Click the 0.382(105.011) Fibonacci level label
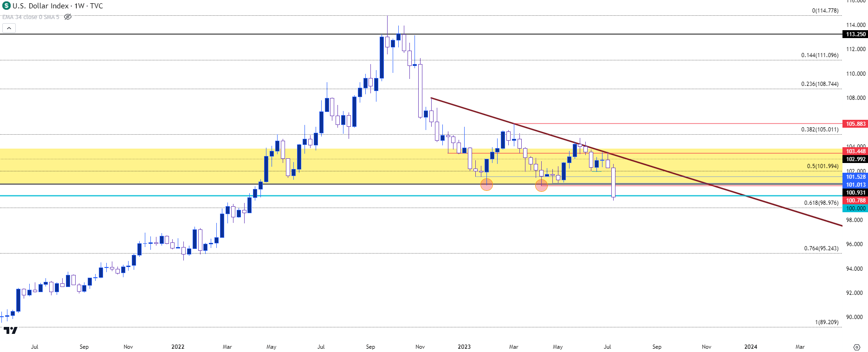 coord(820,130)
